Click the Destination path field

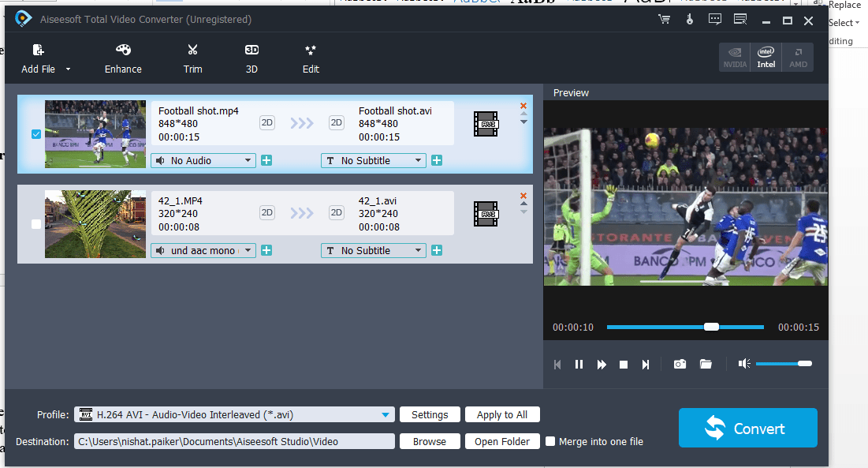(x=234, y=441)
